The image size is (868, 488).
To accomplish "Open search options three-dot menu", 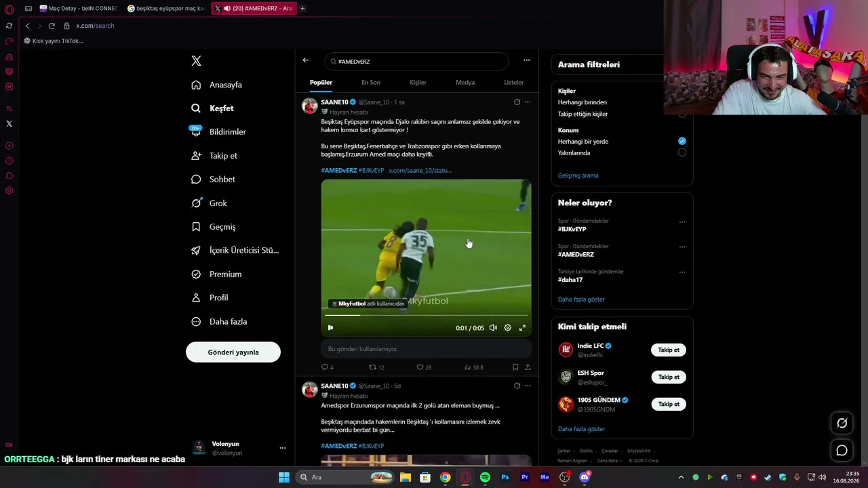I will [526, 60].
